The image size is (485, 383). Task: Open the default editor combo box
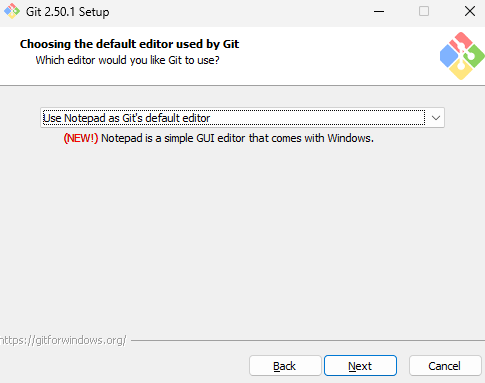point(242,118)
